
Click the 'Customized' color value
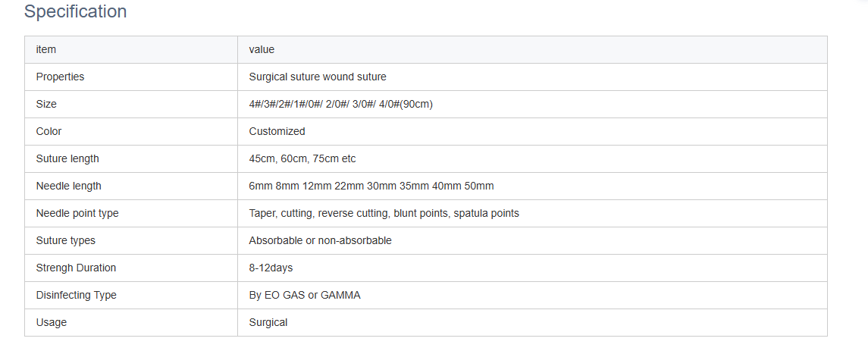[277, 131]
